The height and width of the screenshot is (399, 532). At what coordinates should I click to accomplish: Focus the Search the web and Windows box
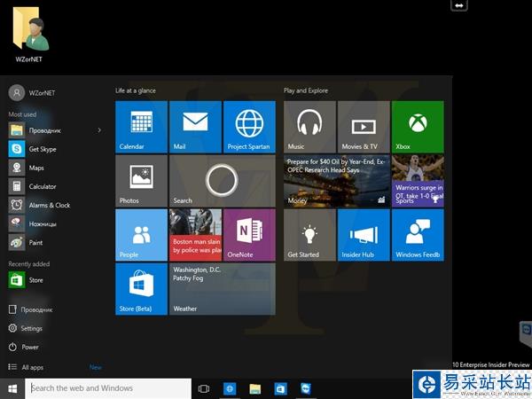(108, 388)
